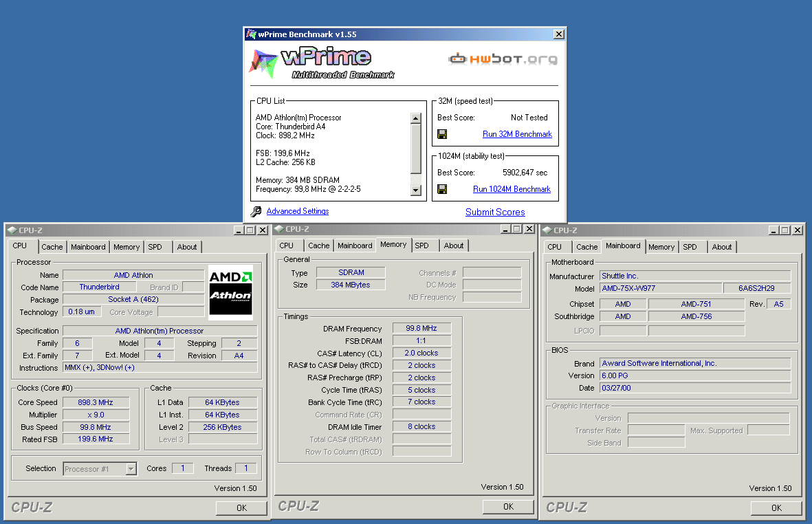Click the Core Speed value 898.3 MHz
This screenshot has height=524, width=812.
pos(96,402)
